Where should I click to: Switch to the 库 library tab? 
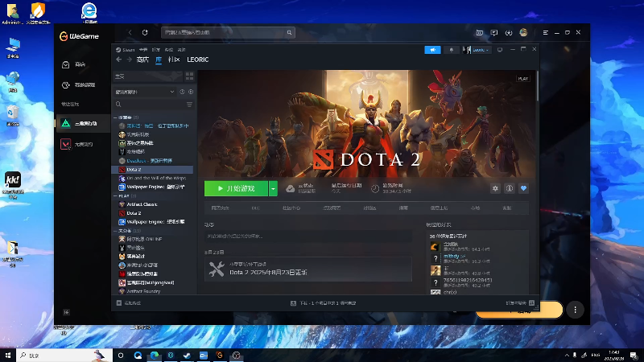click(x=159, y=60)
